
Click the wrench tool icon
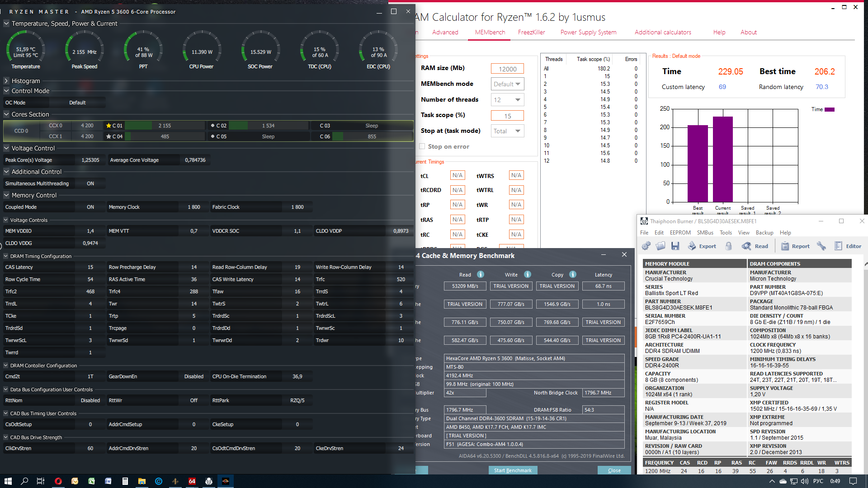click(x=821, y=246)
